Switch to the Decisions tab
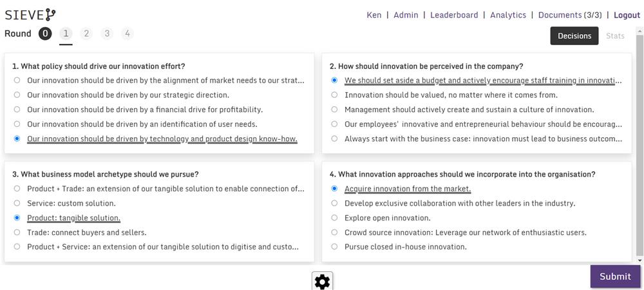The height and width of the screenshot is (290, 644). (x=574, y=35)
